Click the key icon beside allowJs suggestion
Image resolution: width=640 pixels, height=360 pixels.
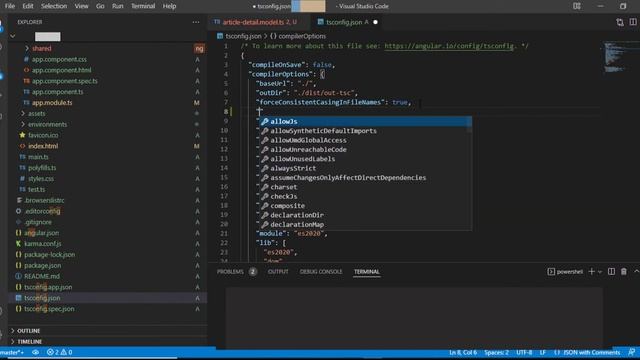(x=265, y=121)
